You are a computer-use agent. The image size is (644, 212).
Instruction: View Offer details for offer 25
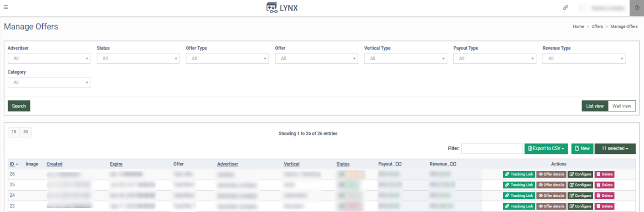pos(551,185)
